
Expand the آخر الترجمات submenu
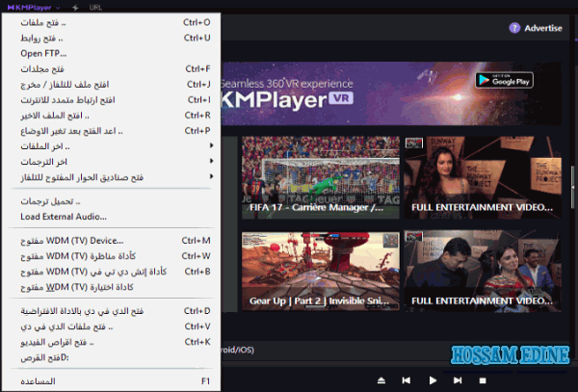[210, 162]
